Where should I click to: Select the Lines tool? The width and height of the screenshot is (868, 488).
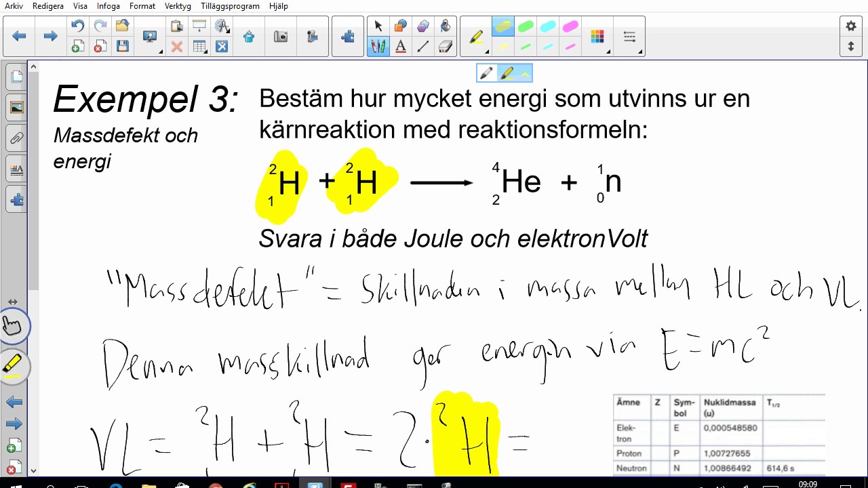(x=423, y=47)
